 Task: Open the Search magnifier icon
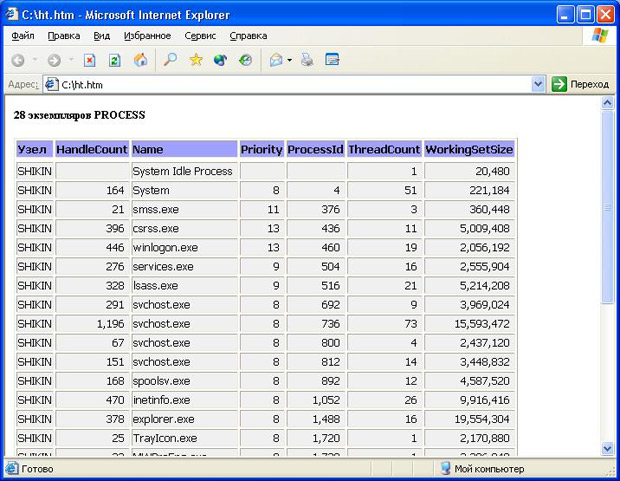pos(170,60)
